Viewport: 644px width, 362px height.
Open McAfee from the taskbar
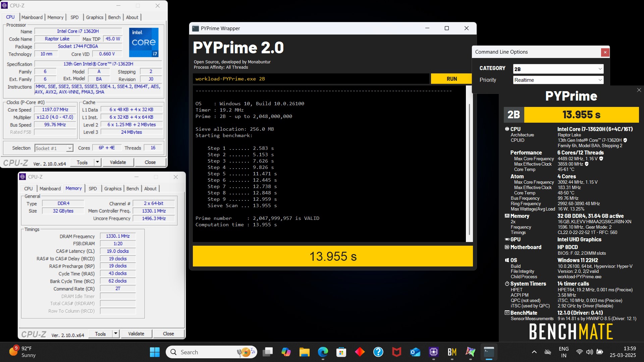[x=397, y=352]
